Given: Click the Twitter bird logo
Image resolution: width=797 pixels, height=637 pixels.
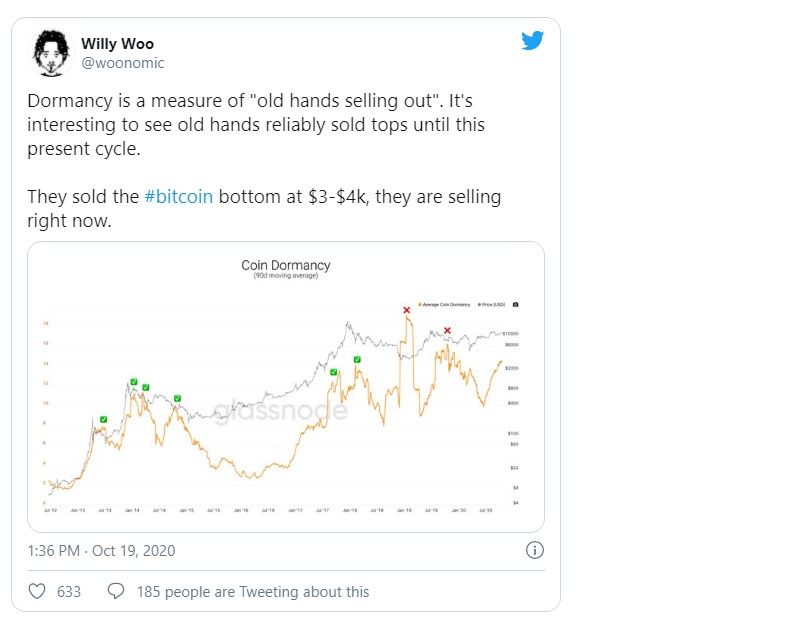Looking at the screenshot, I should click(532, 41).
